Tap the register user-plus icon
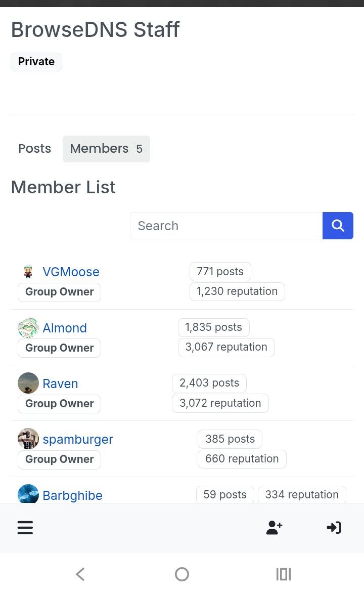 point(274,527)
